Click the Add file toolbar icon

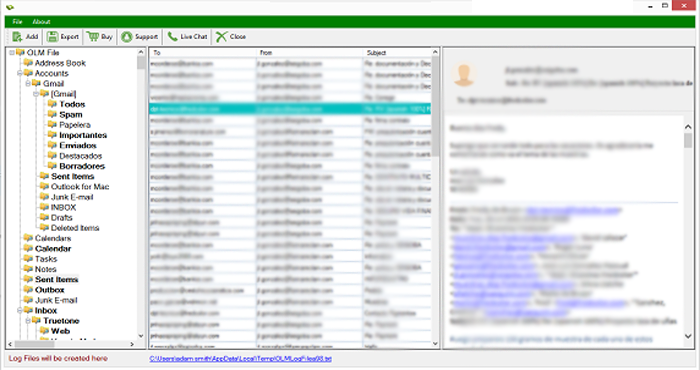[17, 37]
